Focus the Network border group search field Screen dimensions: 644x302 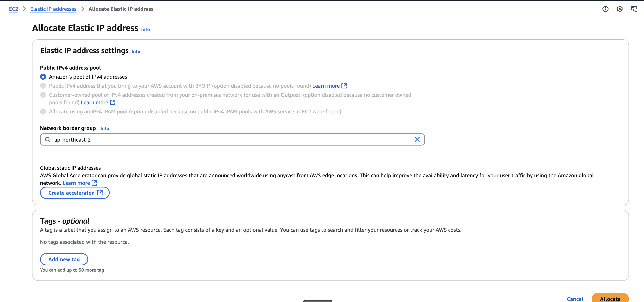pos(232,139)
